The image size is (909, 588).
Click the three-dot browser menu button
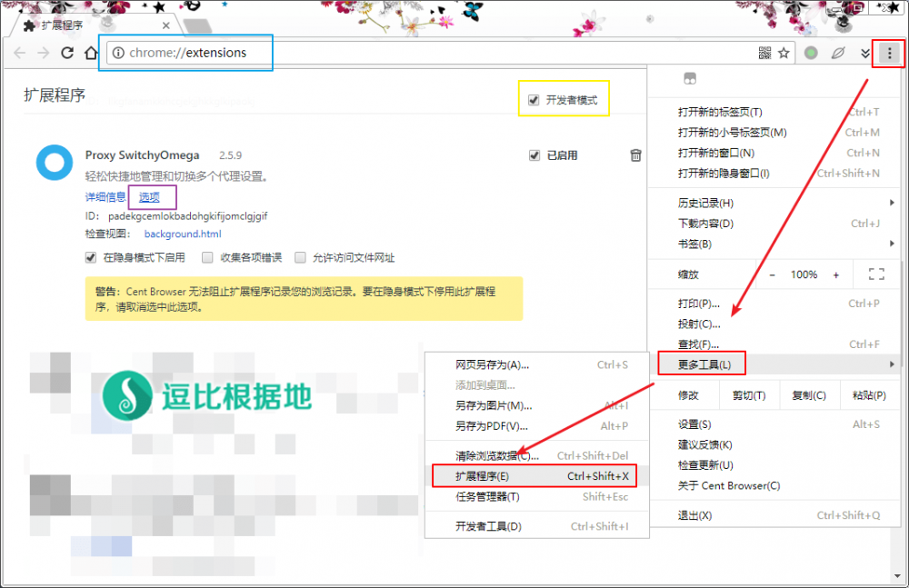pos(888,54)
